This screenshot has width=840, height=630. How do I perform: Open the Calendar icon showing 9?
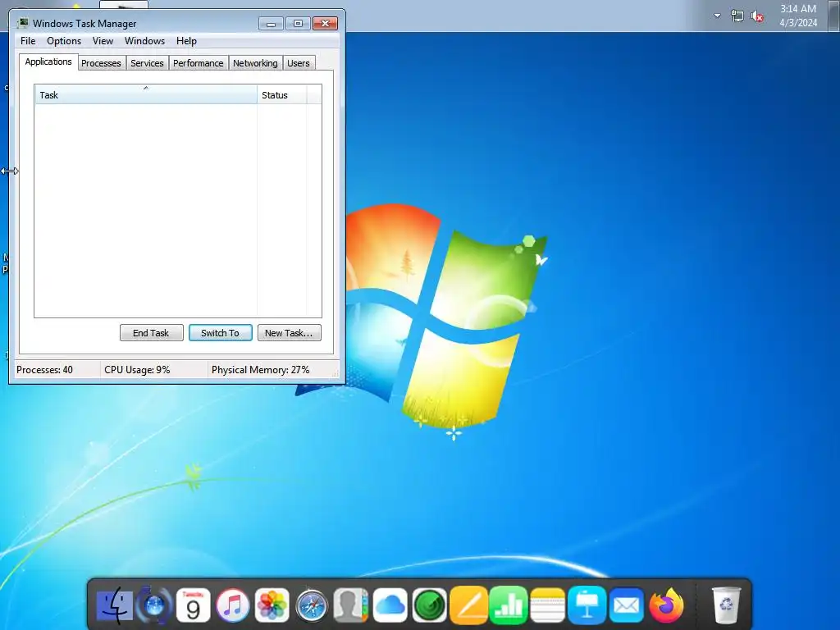(194, 606)
